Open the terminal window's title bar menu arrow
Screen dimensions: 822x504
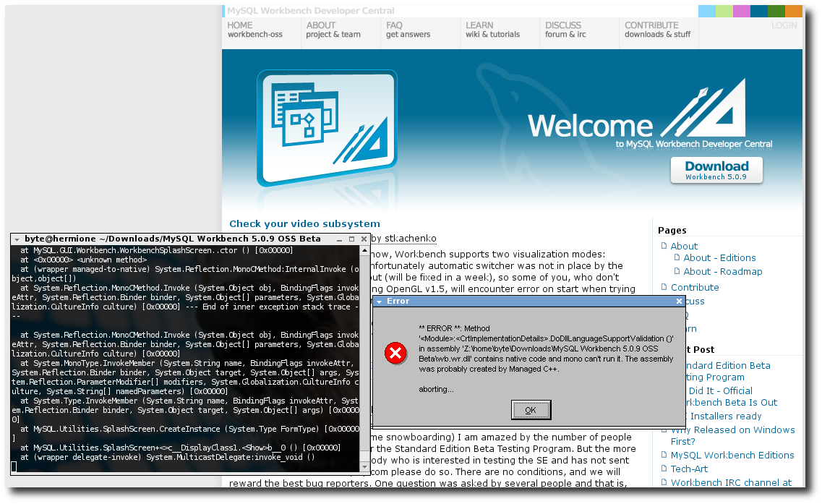click(17, 239)
